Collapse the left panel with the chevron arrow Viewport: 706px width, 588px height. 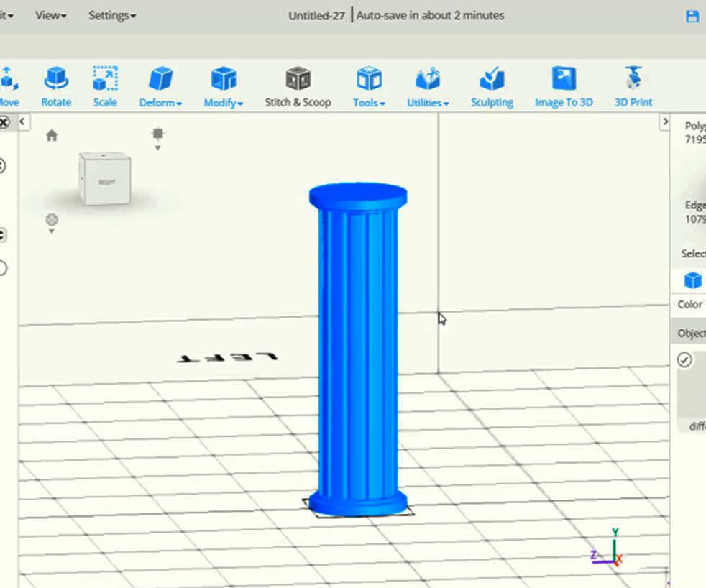[22, 122]
